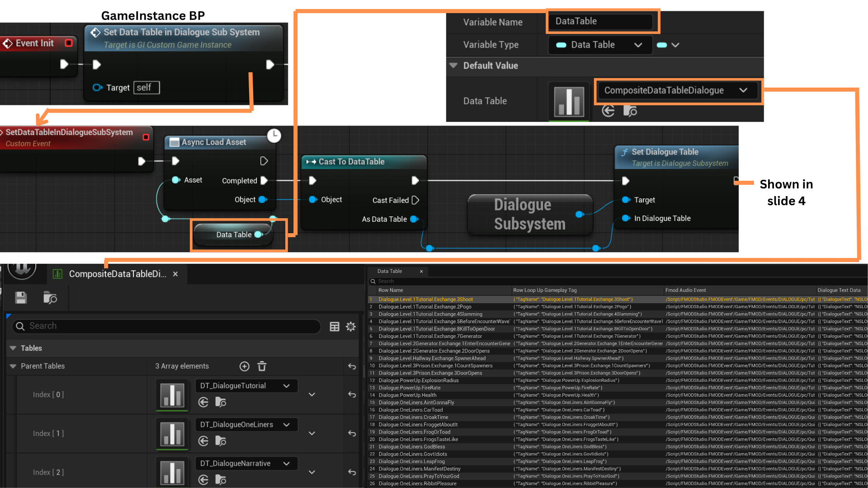
Task: Switch to the Data Table tab
Action: (390, 271)
